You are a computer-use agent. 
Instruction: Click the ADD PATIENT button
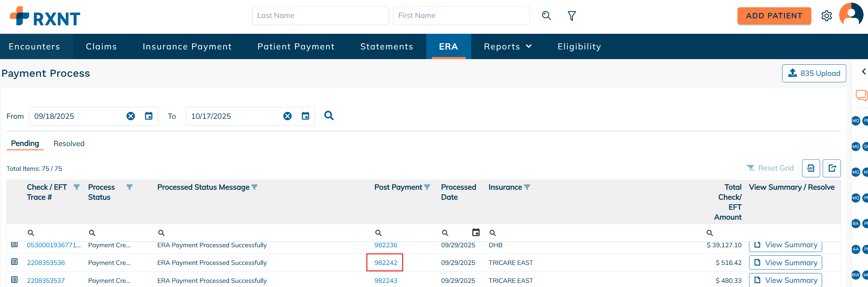(x=774, y=16)
